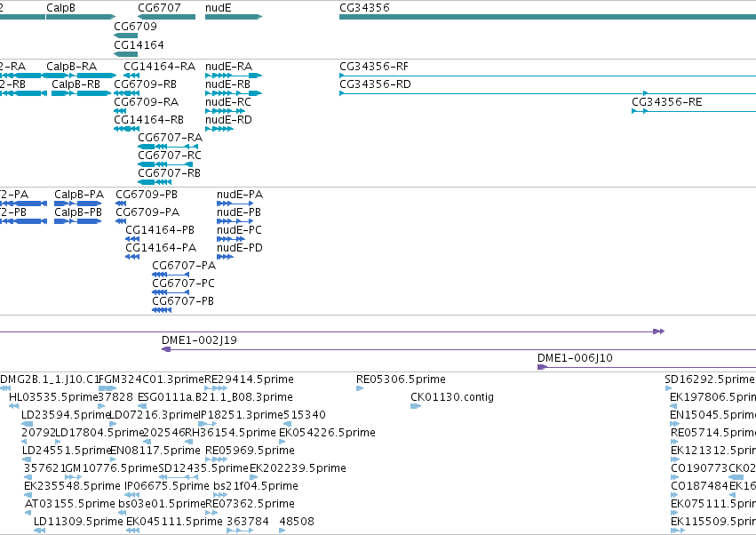Select EST RE07362.5prime
Image resolution: width=756 pixels, height=535 pixels.
211,514
